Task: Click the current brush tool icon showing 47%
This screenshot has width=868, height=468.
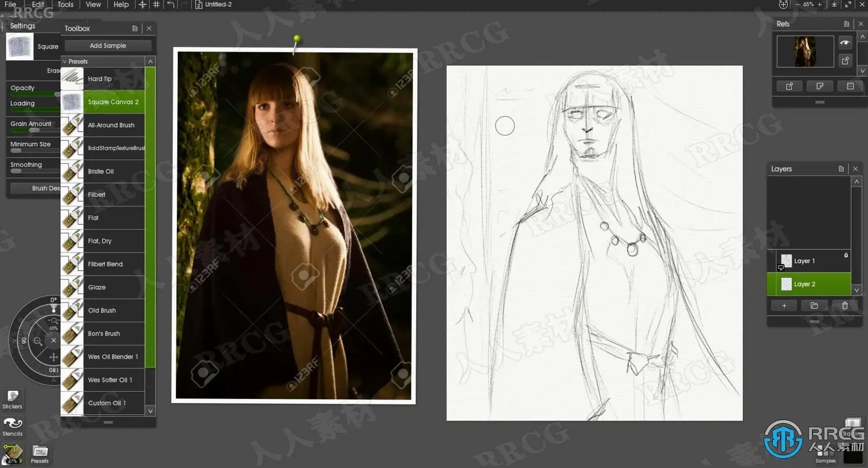Action: pos(12,454)
